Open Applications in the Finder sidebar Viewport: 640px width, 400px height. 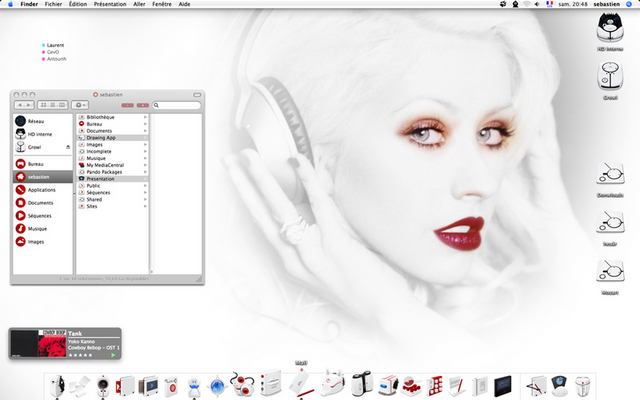click(x=41, y=190)
